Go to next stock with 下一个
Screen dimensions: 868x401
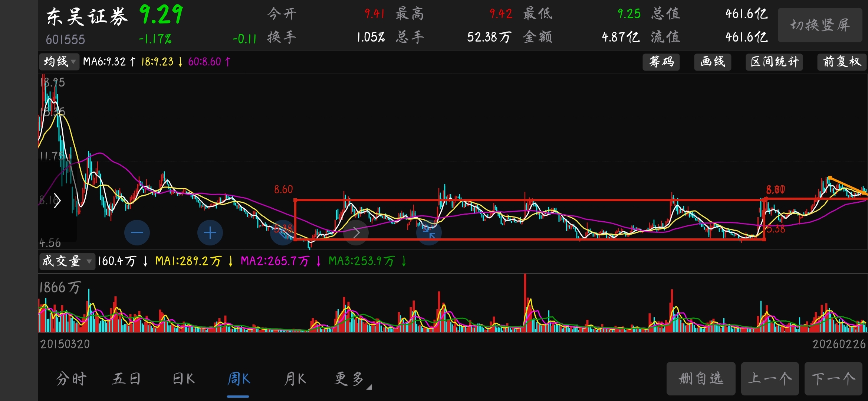[833, 379]
